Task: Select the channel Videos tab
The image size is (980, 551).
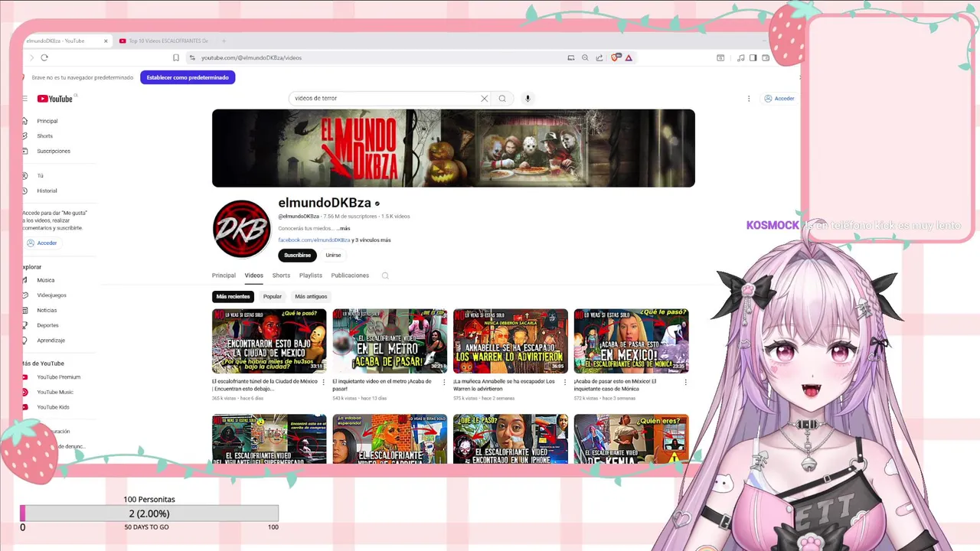Action: [x=253, y=275]
